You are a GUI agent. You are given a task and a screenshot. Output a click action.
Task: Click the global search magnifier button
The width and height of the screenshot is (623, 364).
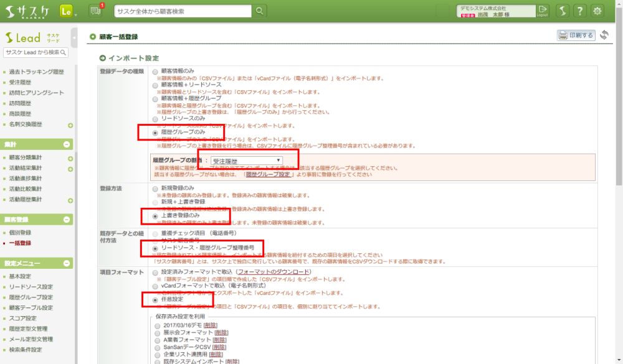[259, 11]
